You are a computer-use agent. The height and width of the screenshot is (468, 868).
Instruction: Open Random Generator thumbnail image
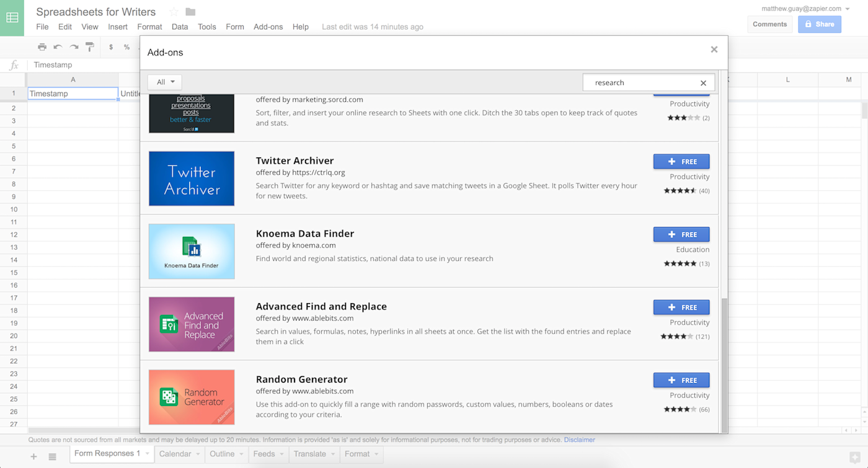pyautogui.click(x=192, y=397)
